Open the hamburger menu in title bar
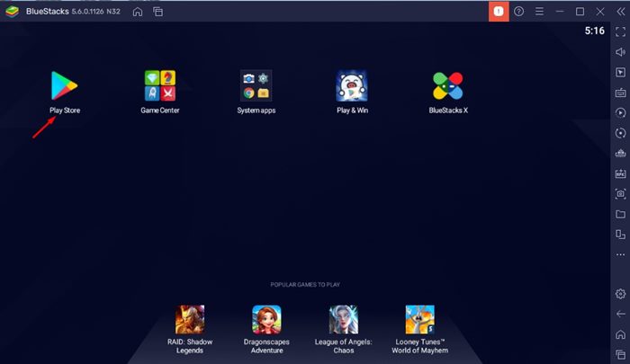 [539, 12]
